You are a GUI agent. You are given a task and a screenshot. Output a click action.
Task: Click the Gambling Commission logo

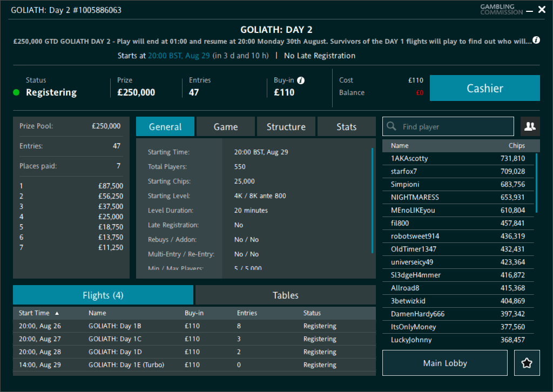point(502,10)
